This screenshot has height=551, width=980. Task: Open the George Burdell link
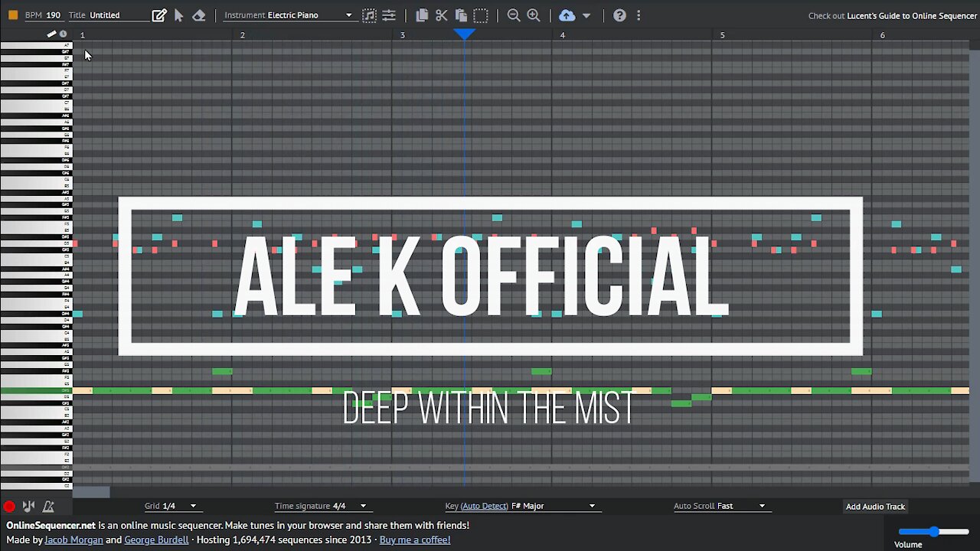(156, 540)
